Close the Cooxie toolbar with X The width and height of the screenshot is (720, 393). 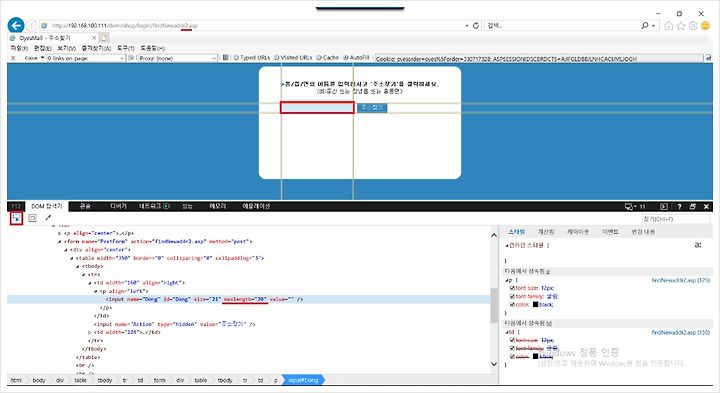point(13,58)
